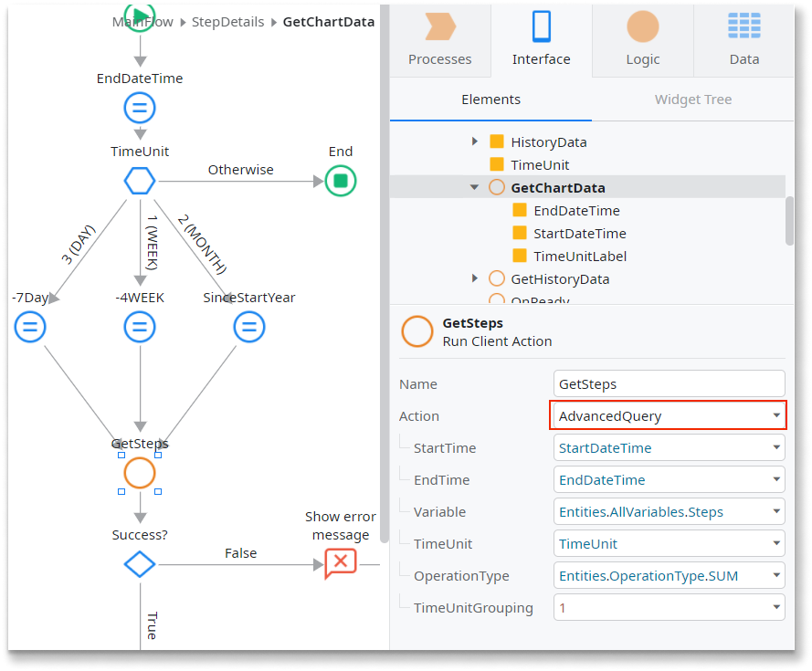Select the GetSteps action circle node
Image resolution: width=812 pixels, height=671 pixels.
[x=140, y=473]
